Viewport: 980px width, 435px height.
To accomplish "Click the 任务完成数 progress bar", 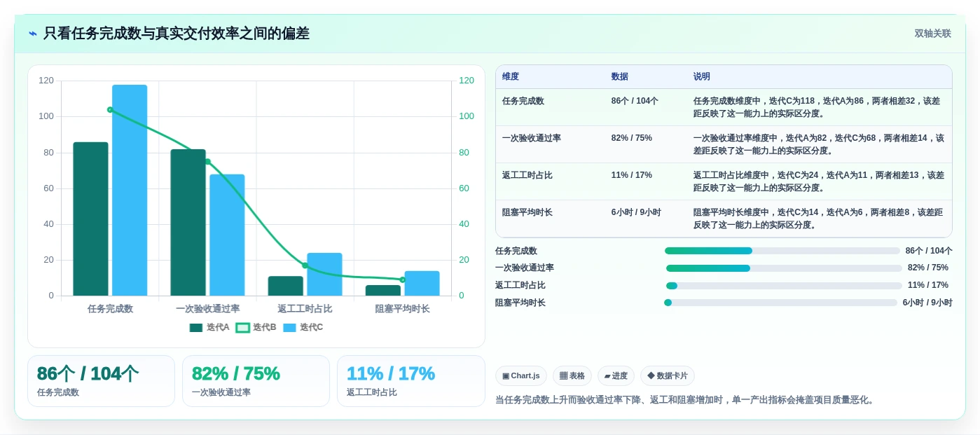I will [x=782, y=251].
